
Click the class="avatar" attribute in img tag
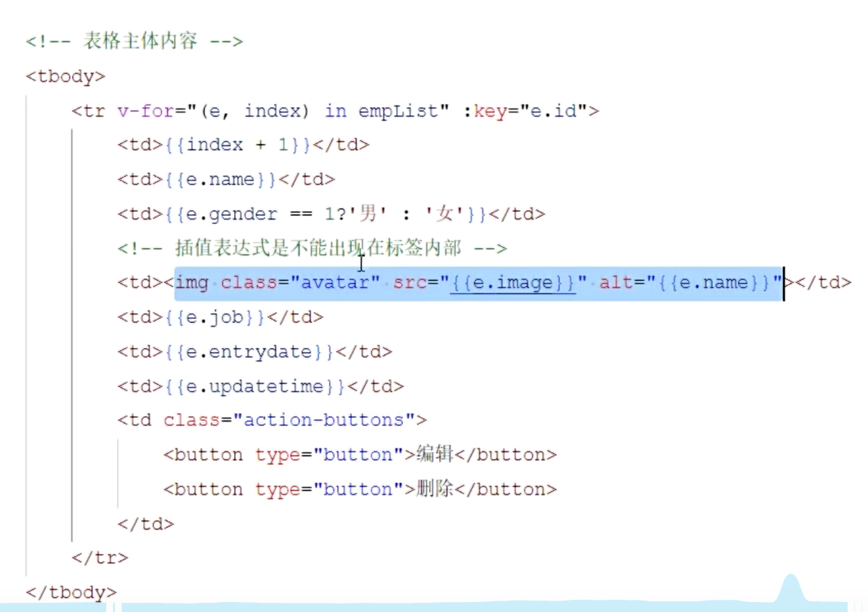click(300, 283)
